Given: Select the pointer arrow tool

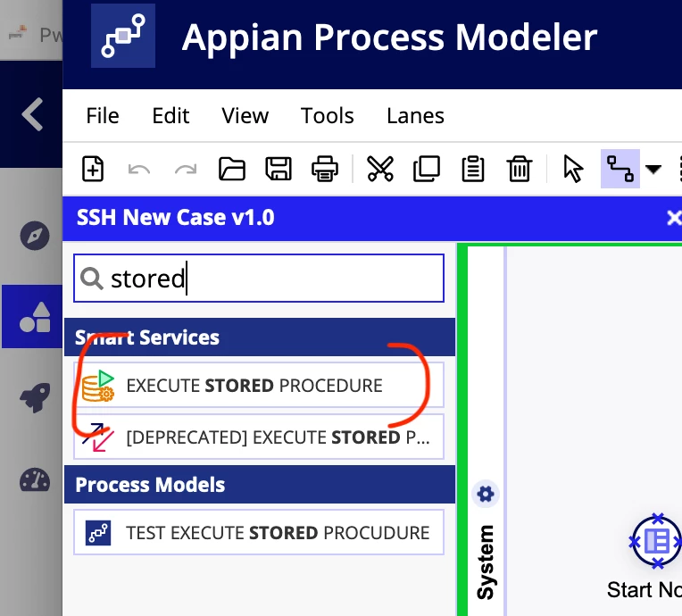Looking at the screenshot, I should [x=573, y=169].
